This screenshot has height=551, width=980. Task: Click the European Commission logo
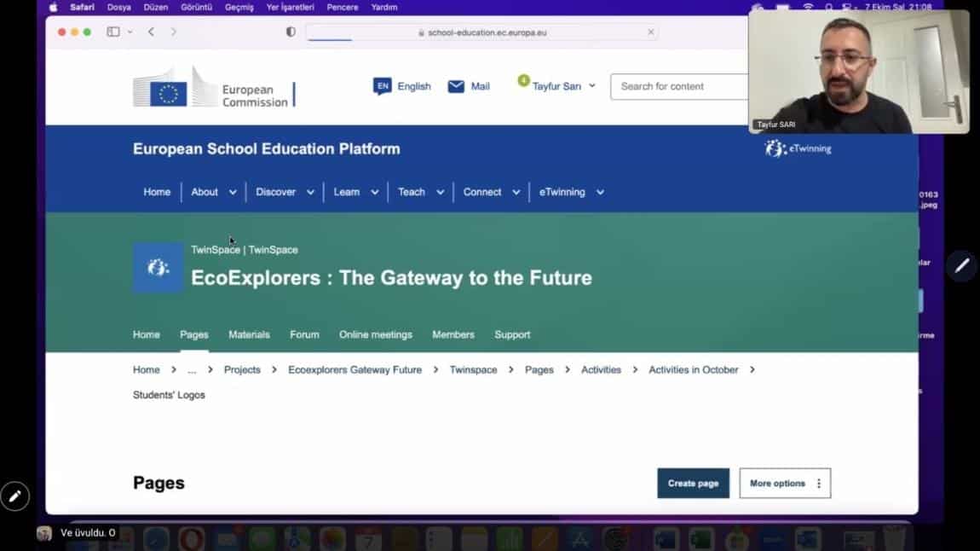tap(214, 88)
